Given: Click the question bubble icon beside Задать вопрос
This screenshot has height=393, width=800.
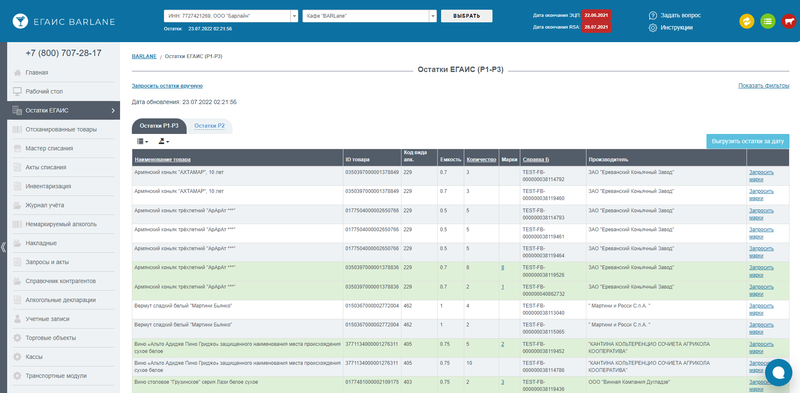Looking at the screenshot, I should 653,15.
